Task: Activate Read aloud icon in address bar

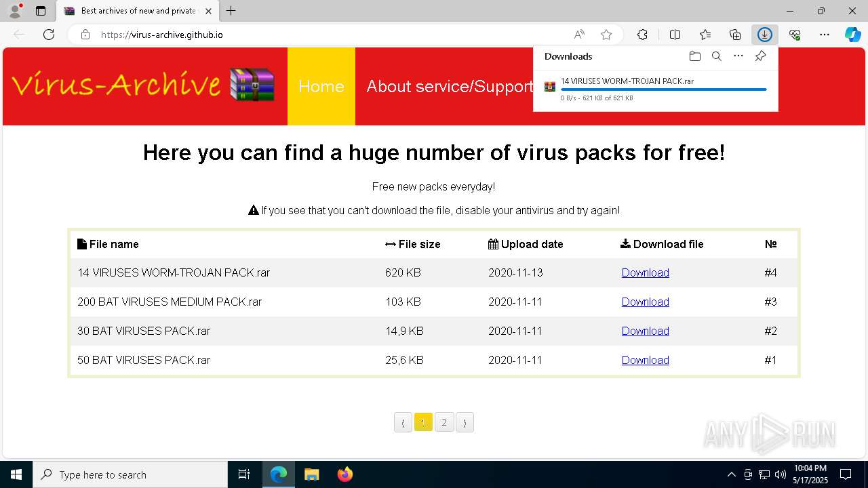Action: [579, 35]
